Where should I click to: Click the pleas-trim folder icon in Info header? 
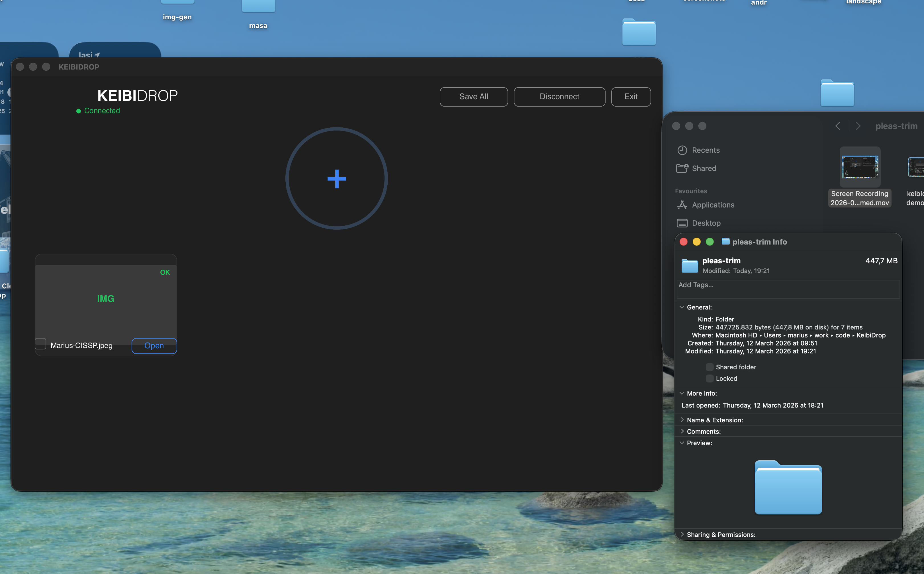[x=689, y=265]
